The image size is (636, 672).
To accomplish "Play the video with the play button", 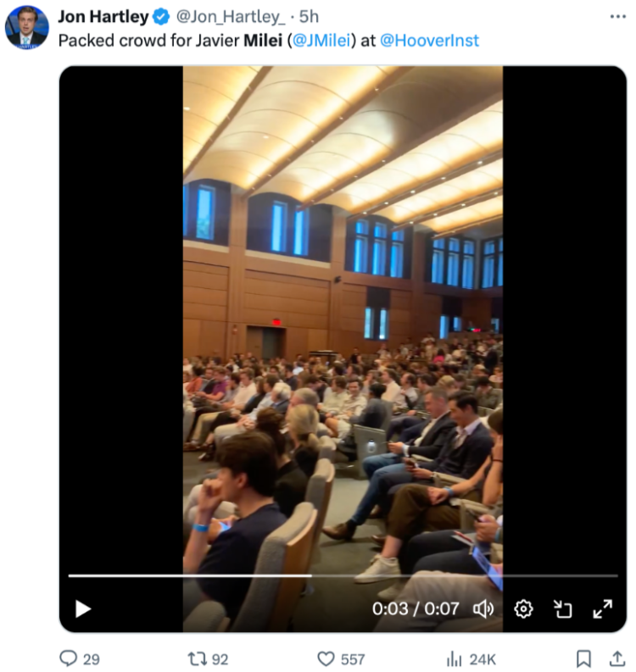I will 83,608.
